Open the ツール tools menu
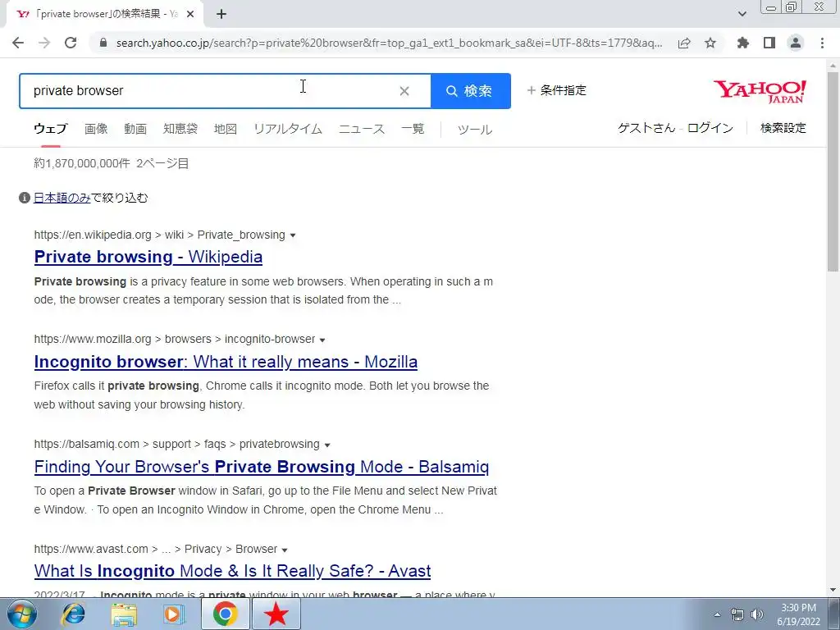This screenshot has height=630, width=840. pyautogui.click(x=475, y=129)
